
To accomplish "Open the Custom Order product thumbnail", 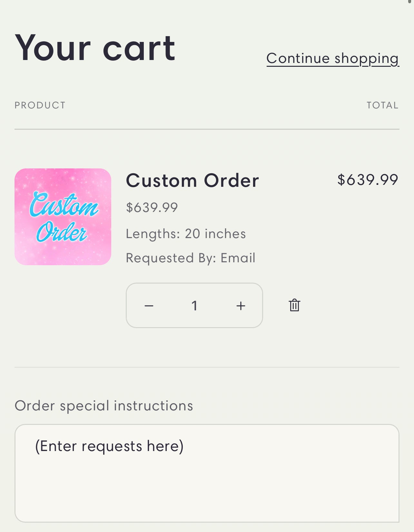I will pyautogui.click(x=63, y=217).
